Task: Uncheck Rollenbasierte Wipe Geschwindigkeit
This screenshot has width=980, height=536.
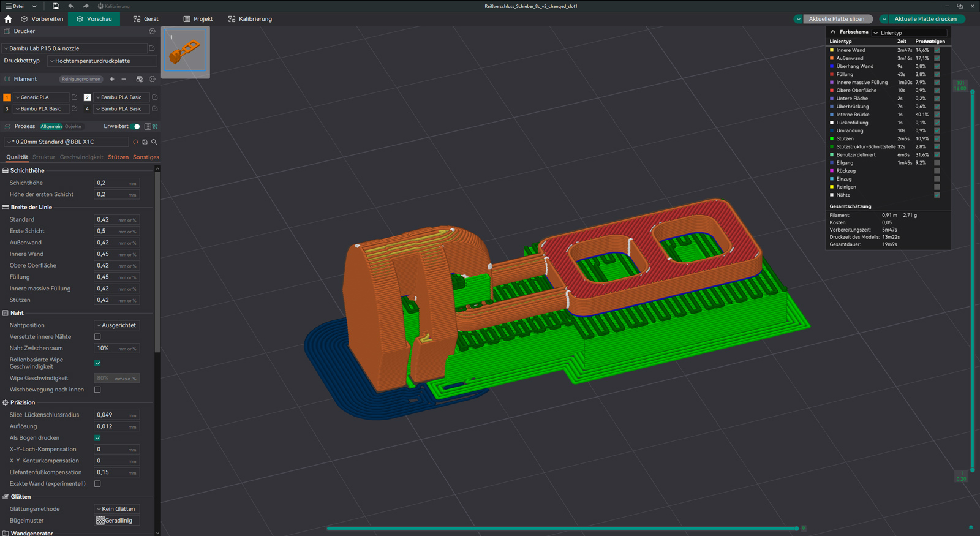Action: point(97,363)
